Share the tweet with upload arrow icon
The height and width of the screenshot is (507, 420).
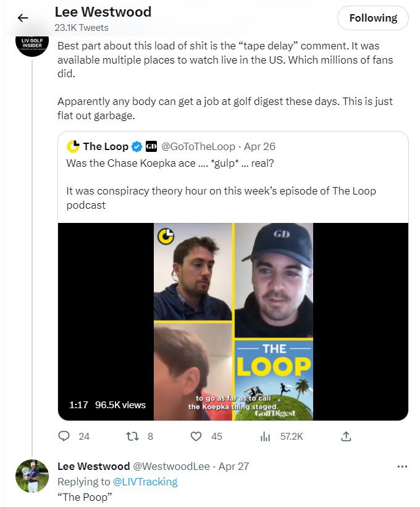[346, 436]
